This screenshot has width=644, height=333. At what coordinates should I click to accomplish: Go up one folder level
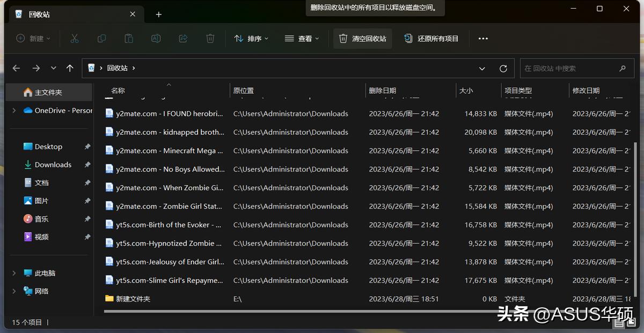70,68
